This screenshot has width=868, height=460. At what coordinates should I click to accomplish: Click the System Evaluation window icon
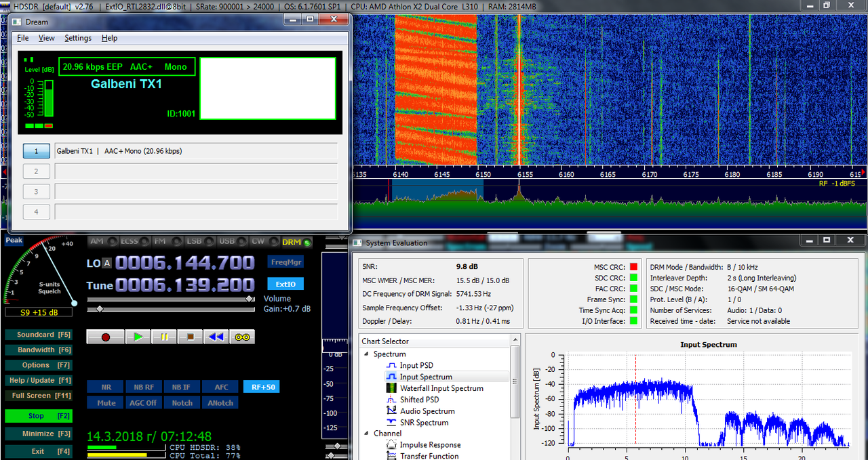click(357, 243)
